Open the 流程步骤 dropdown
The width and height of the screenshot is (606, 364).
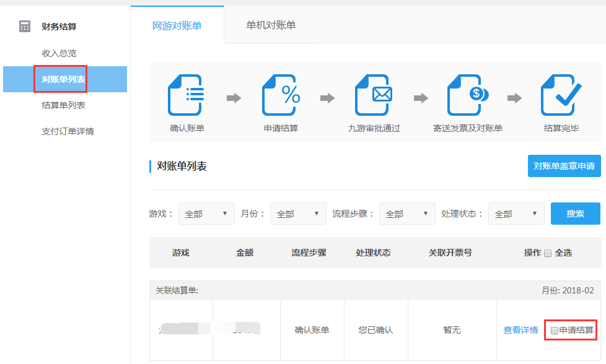pos(407,214)
